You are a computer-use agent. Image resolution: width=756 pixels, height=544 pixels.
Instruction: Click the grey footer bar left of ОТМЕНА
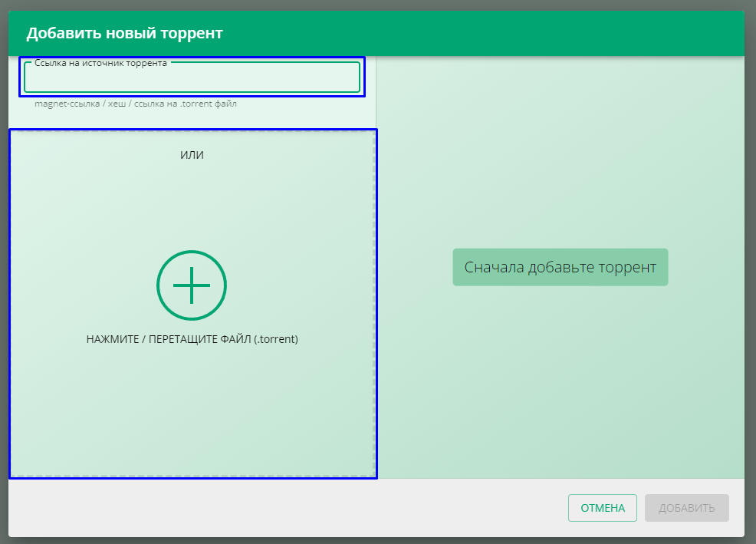(284, 508)
